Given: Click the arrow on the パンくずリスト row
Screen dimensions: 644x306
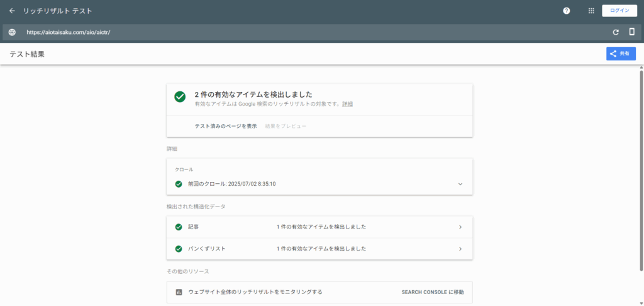Looking at the screenshot, I should 460,249.
